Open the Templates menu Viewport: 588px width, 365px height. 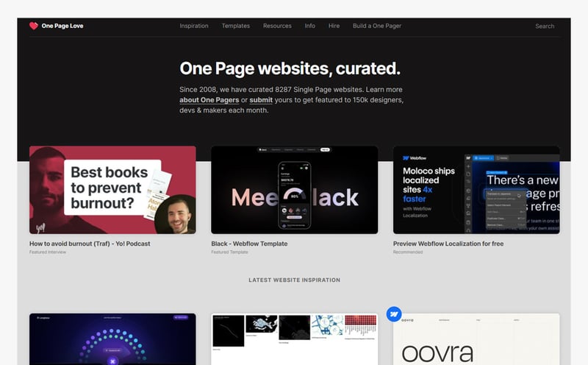[x=235, y=26]
